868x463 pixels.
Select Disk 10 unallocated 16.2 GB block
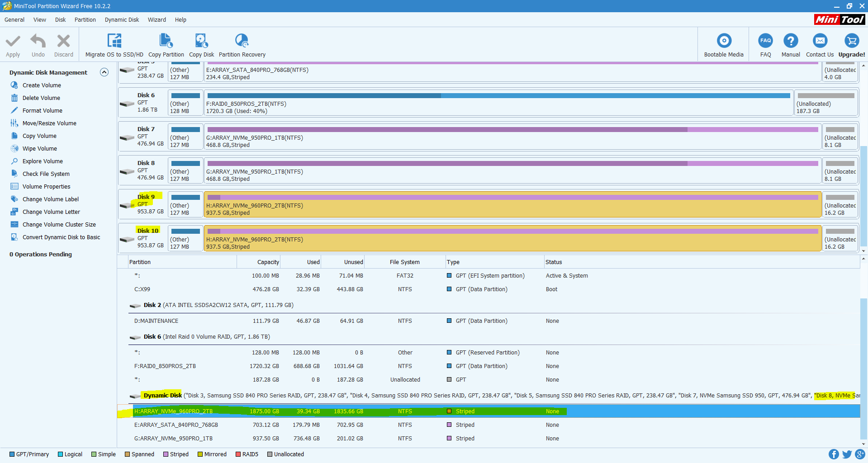pyautogui.click(x=840, y=238)
